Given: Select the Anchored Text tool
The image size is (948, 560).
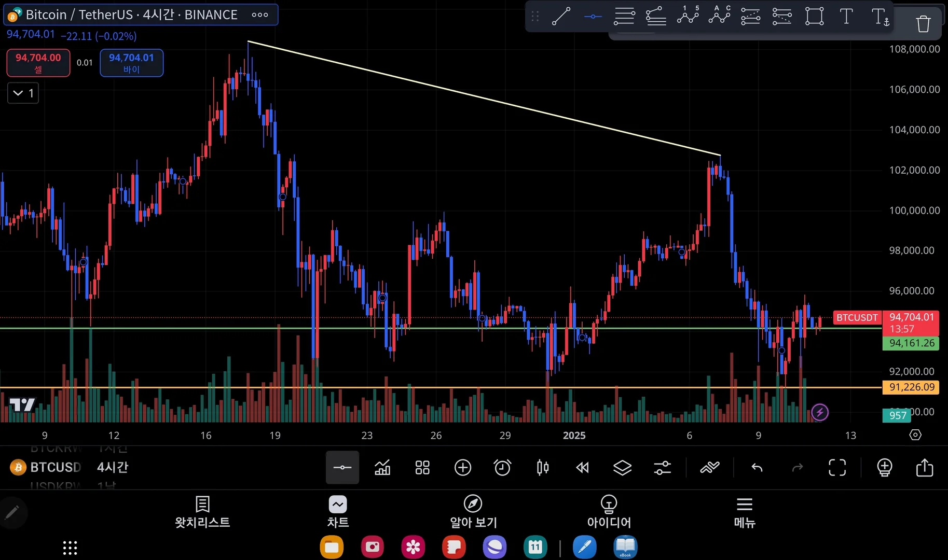Looking at the screenshot, I should (x=881, y=17).
